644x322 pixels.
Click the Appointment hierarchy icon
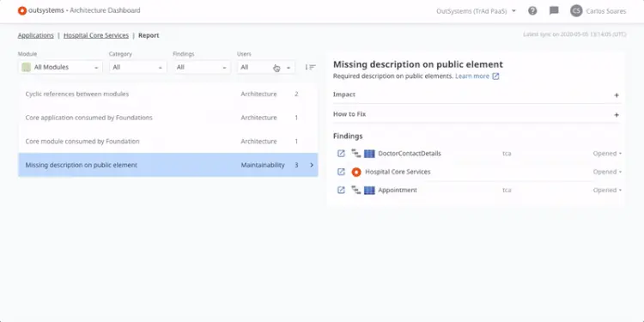356,190
